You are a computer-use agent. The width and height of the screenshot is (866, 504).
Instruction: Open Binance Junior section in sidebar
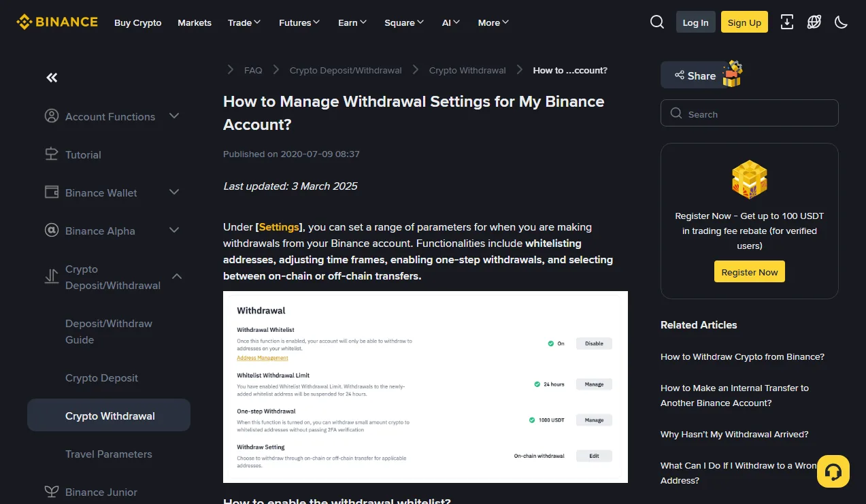(x=101, y=492)
